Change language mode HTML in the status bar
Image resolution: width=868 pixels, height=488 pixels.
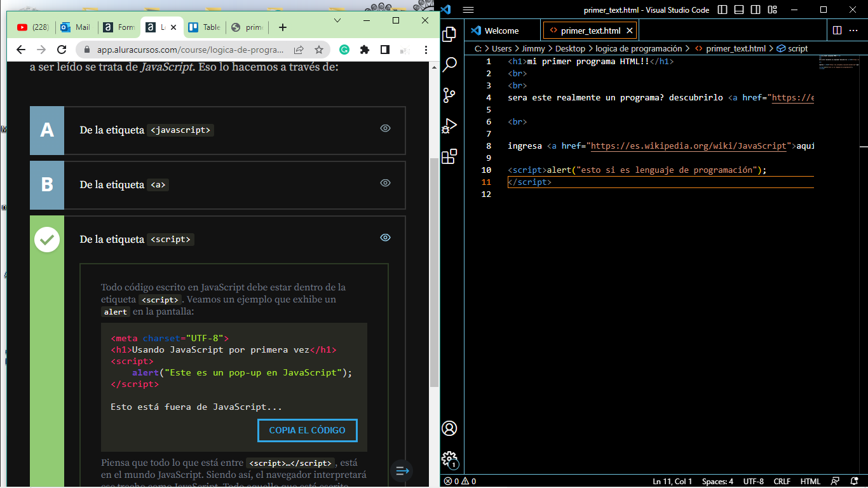coord(810,482)
